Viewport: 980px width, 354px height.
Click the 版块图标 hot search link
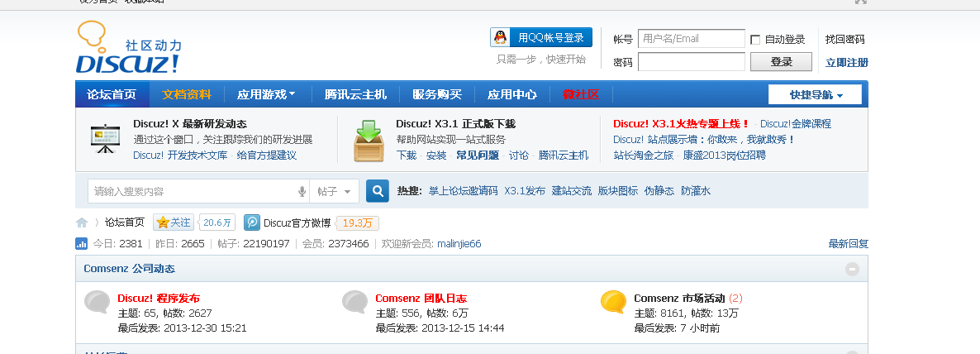(x=618, y=191)
